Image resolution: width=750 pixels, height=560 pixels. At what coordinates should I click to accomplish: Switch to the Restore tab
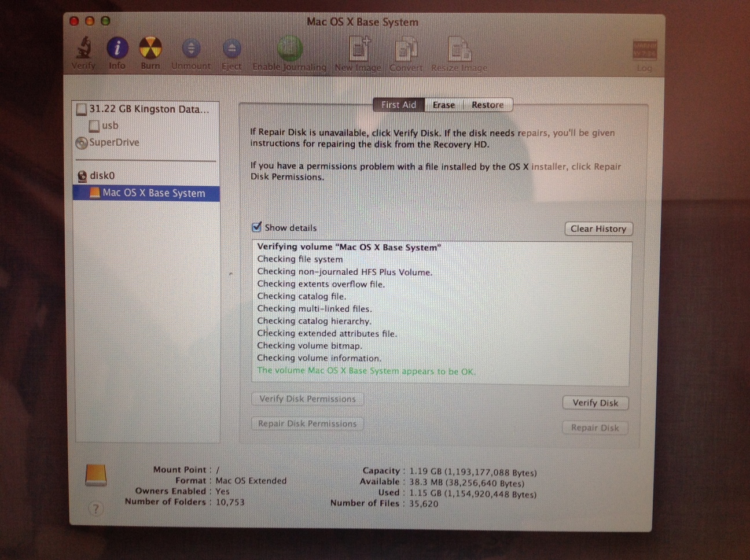(x=488, y=105)
